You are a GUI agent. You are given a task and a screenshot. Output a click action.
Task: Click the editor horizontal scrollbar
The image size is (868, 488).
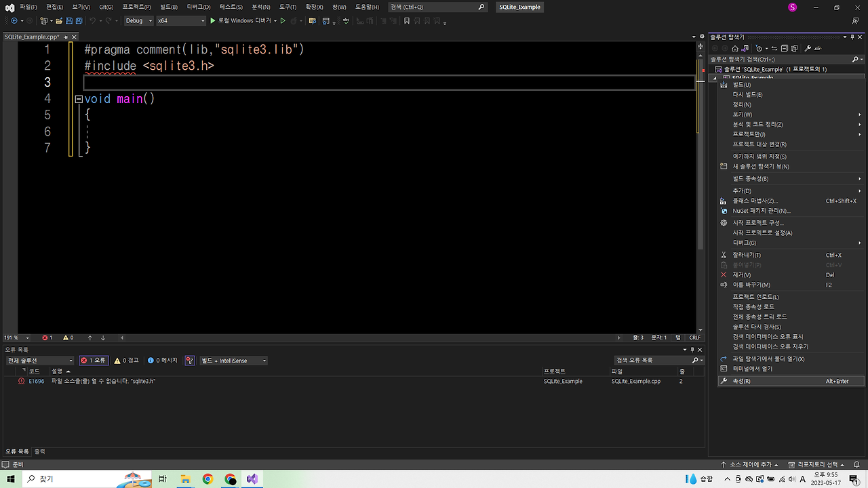pyautogui.click(x=370, y=338)
